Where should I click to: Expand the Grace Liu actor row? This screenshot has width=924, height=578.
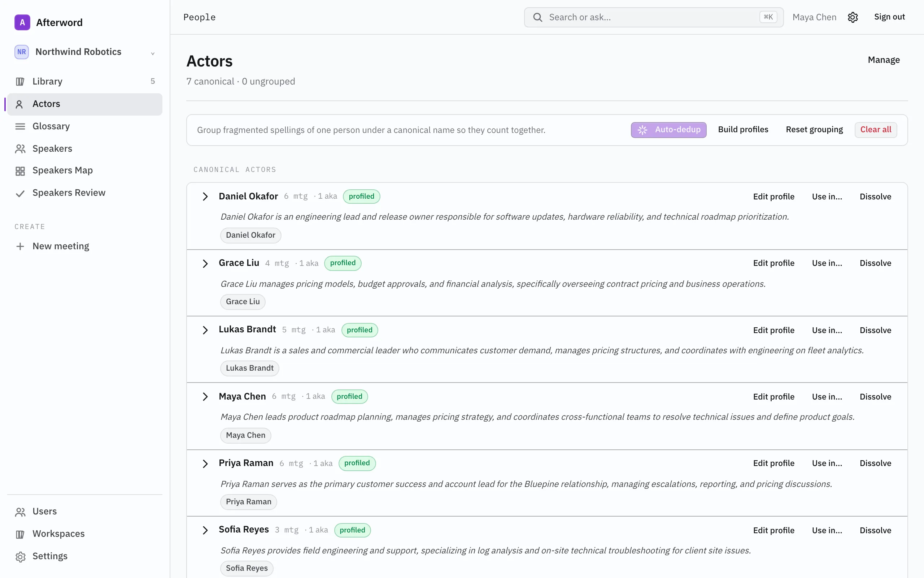click(x=205, y=263)
